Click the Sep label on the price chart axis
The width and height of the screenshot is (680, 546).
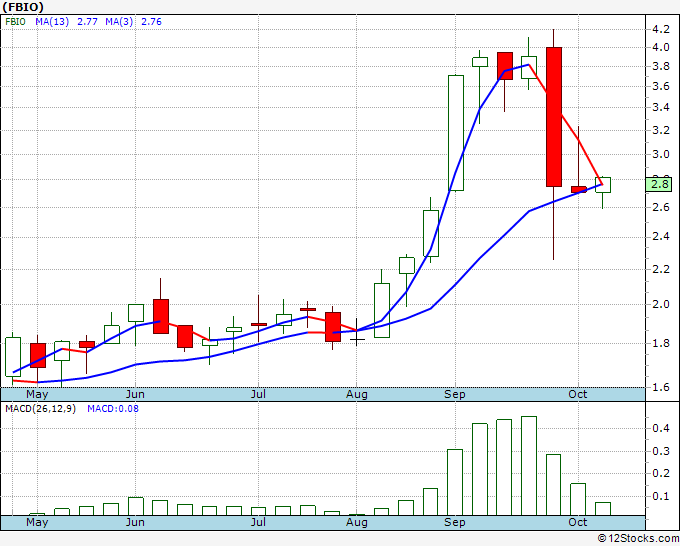point(455,394)
